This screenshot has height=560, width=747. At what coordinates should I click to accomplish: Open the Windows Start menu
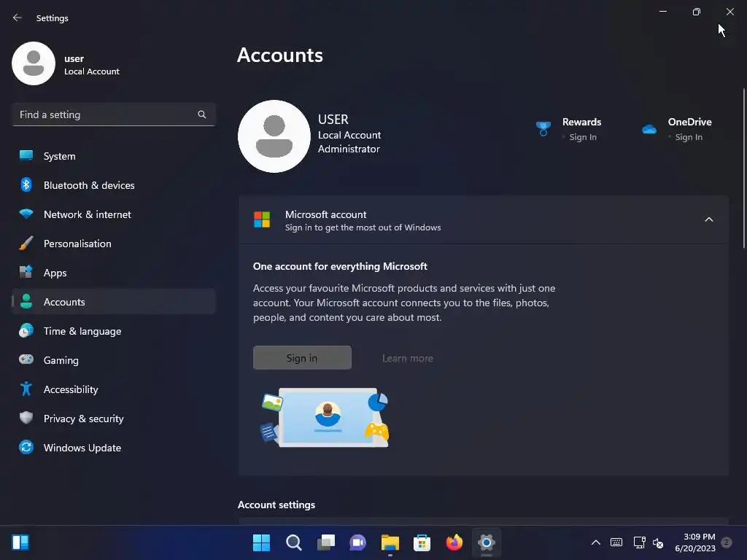pyautogui.click(x=261, y=542)
